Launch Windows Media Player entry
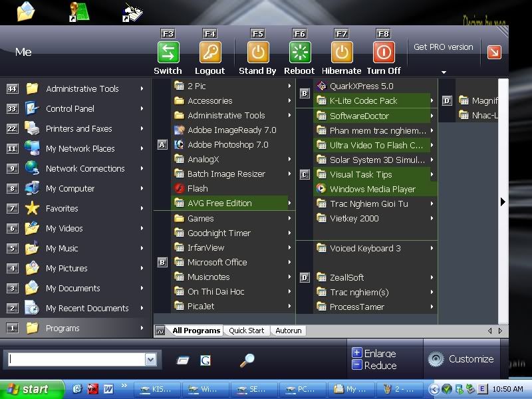The width and height of the screenshot is (532, 399). [372, 189]
